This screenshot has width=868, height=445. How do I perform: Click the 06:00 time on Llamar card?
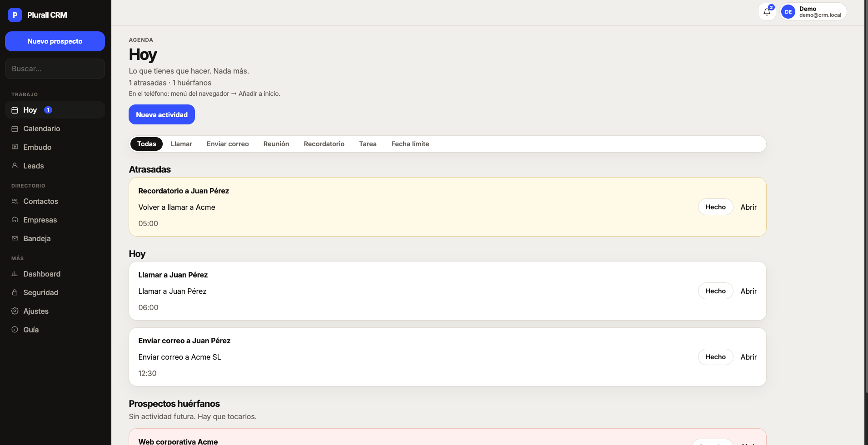148,307
